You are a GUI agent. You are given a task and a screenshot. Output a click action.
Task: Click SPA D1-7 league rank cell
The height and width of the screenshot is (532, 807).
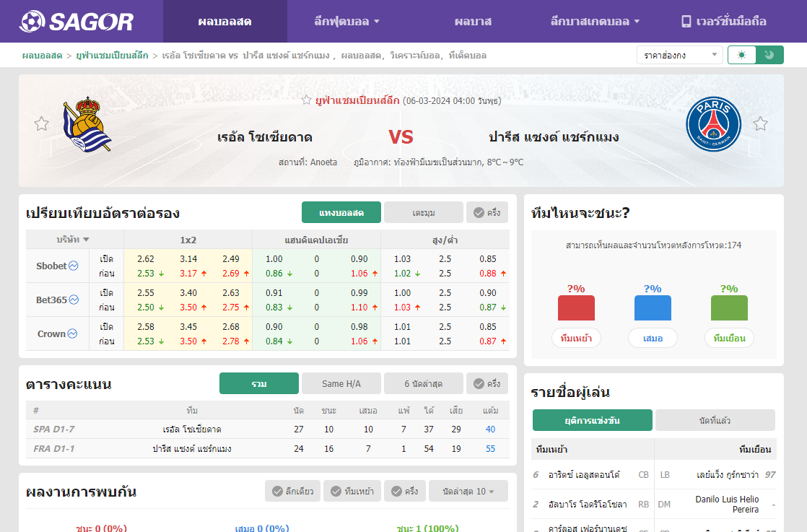coord(54,429)
